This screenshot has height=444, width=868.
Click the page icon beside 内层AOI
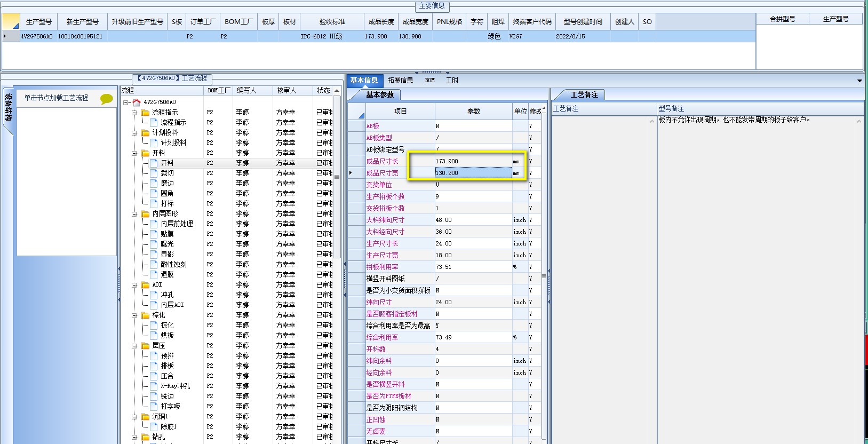click(154, 305)
